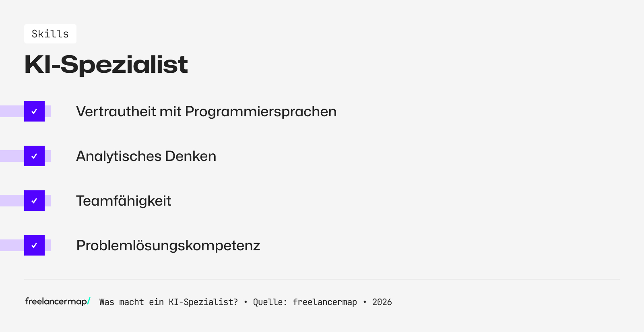Open the 'Was macht ein KI-Spezialist?' footer text
Screen dimensions: 644x332
(x=169, y=302)
